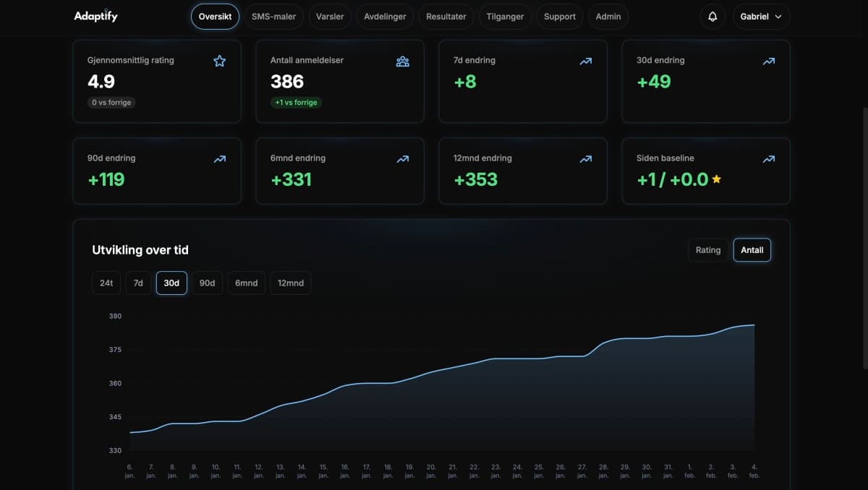Choose the 24t time range

tap(106, 283)
